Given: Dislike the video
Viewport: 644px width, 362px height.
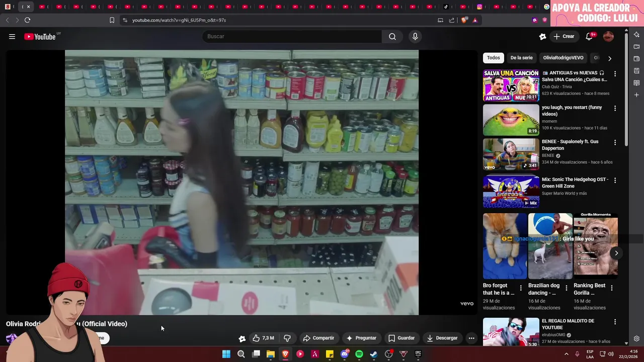Looking at the screenshot, I should pos(287,338).
